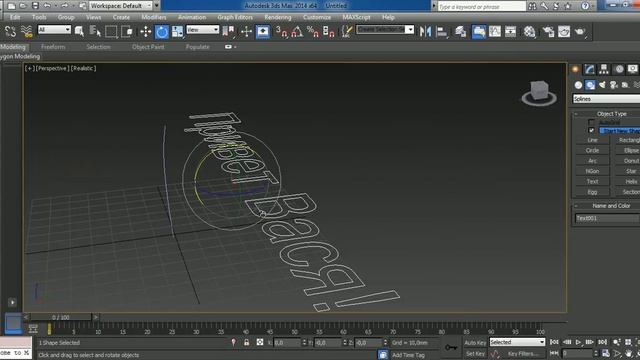Switch to the Freeform ribbon tab
Viewport: 640px width, 360px height.
point(53,47)
